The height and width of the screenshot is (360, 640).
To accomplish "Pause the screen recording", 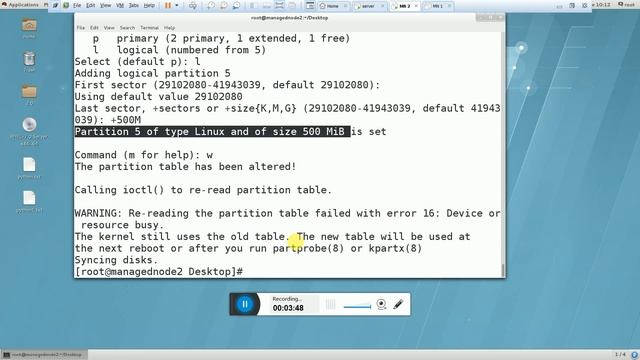I will [x=245, y=304].
